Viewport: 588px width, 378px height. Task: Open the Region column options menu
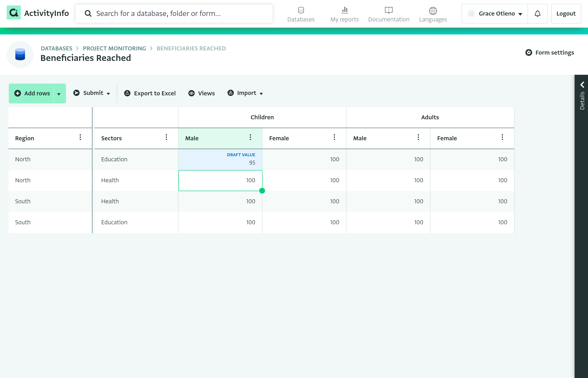click(x=80, y=137)
